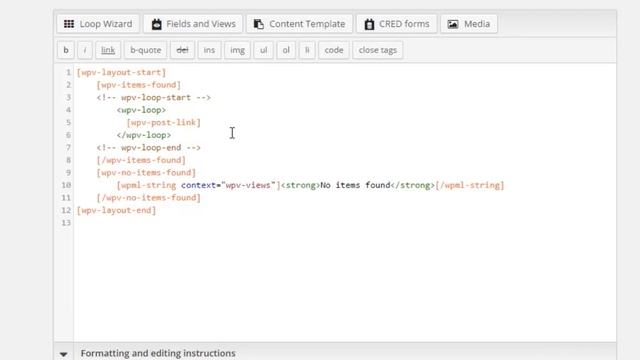Click the [wpv-layout-end] shortcode line
The image size is (640, 360).
point(116,210)
